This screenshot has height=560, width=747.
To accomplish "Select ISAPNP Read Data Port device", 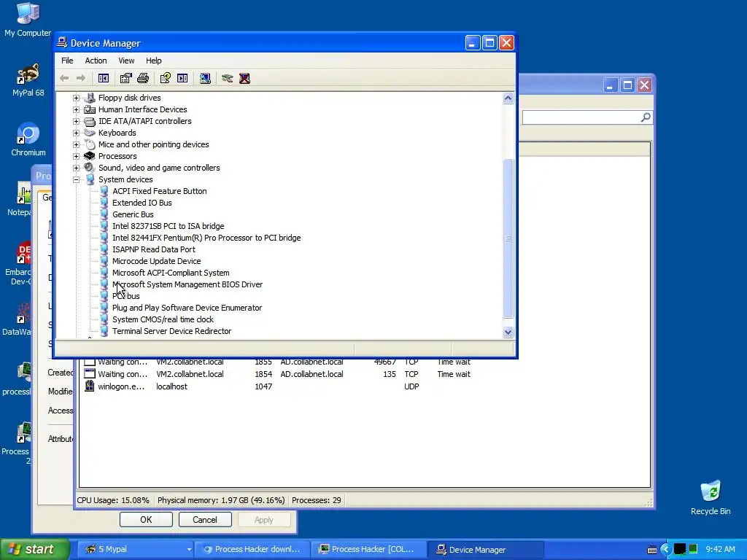I will coord(154,249).
